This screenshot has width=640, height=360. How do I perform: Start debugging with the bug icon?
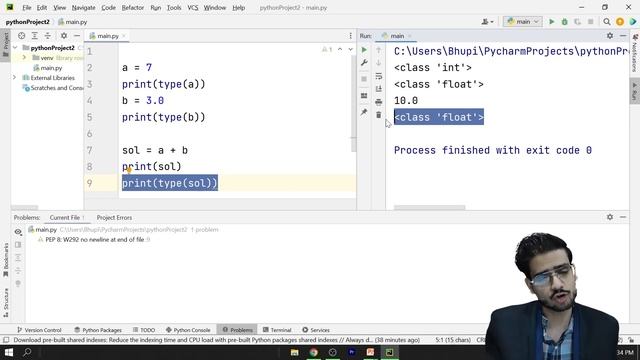tap(564, 22)
